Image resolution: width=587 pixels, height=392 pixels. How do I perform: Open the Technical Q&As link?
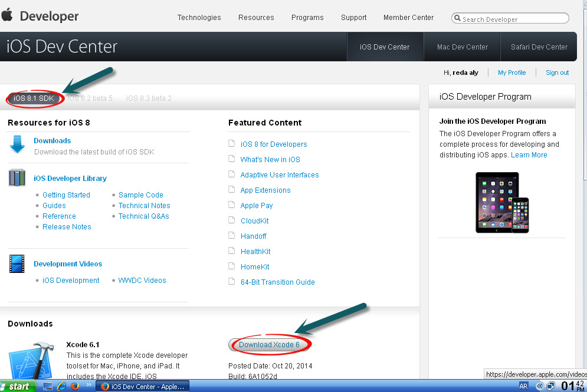point(144,216)
